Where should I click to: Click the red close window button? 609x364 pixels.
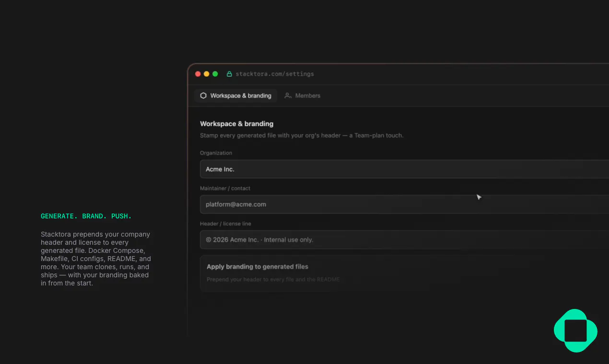(x=198, y=74)
